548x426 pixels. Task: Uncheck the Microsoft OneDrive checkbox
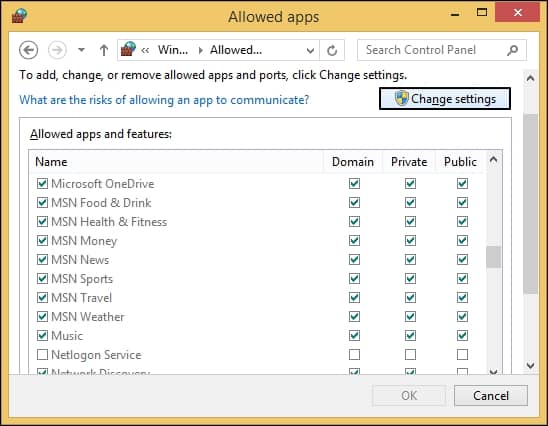(x=42, y=183)
